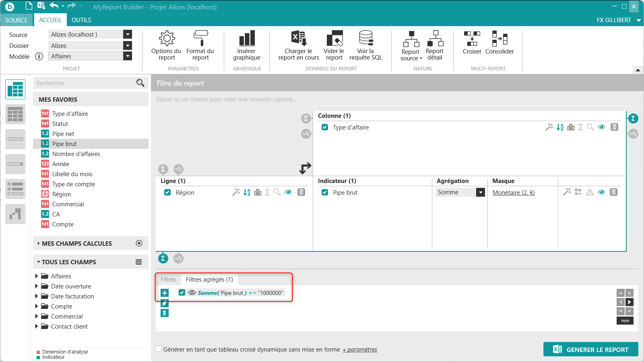Open the Monétaire (2, €) mask link
Screen dimensions: 644x362
pos(514,193)
